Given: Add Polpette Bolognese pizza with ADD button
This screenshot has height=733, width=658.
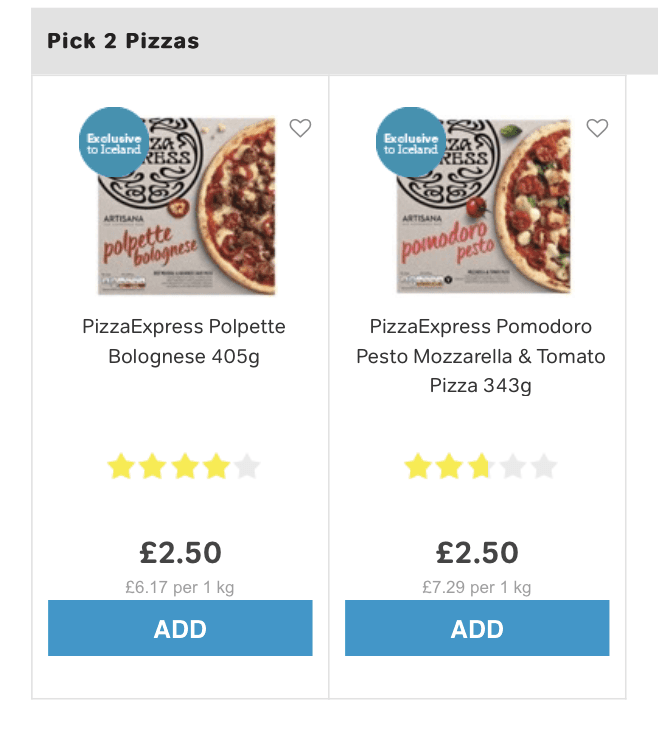Looking at the screenshot, I should click(x=180, y=628).
